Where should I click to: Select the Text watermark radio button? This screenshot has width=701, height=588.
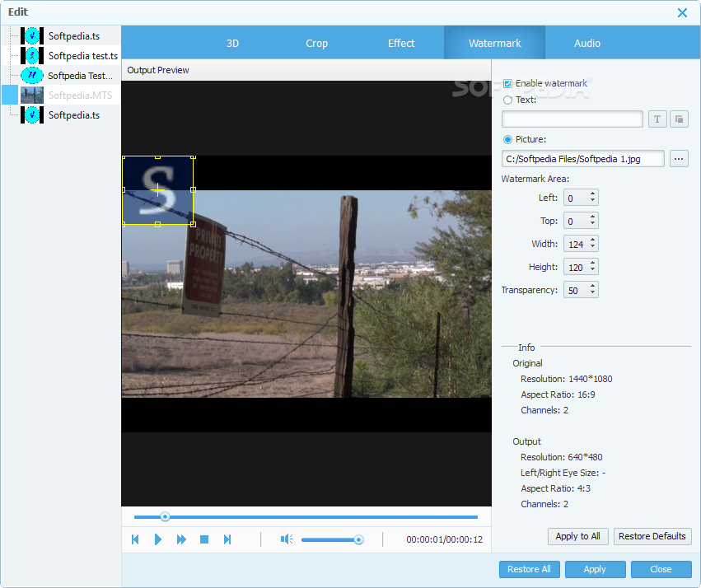pyautogui.click(x=507, y=100)
